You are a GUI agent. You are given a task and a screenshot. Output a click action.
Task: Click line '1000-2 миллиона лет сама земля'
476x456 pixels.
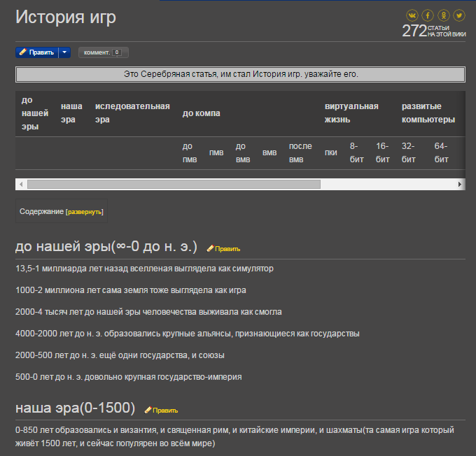131,290
